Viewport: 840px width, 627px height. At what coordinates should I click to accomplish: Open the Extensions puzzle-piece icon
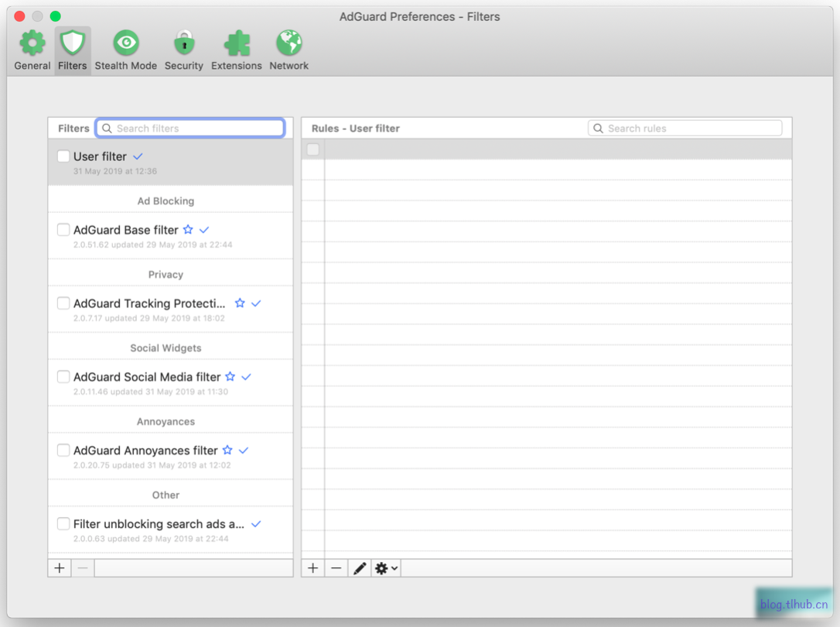[236, 43]
